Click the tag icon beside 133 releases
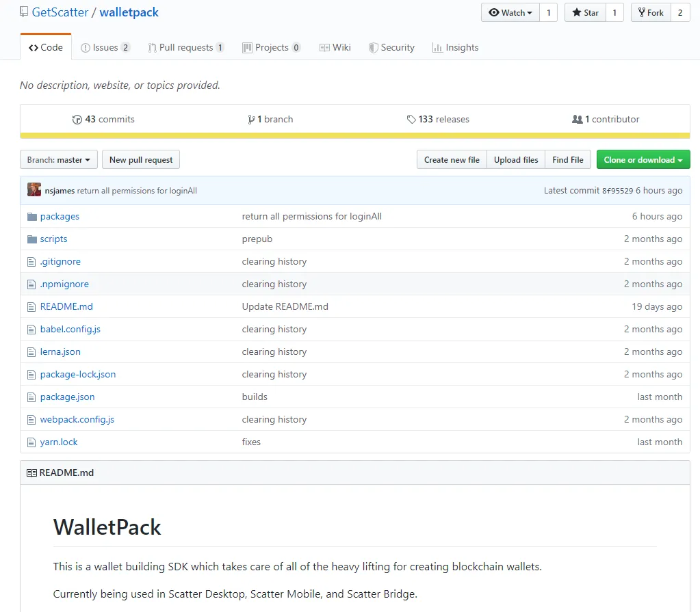 (x=411, y=120)
